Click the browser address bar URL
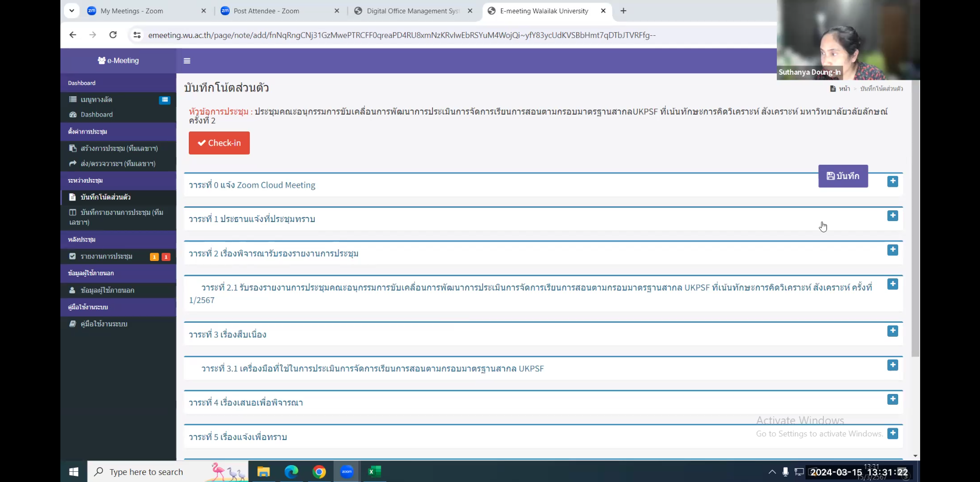The height and width of the screenshot is (482, 980). pyautogui.click(x=402, y=35)
